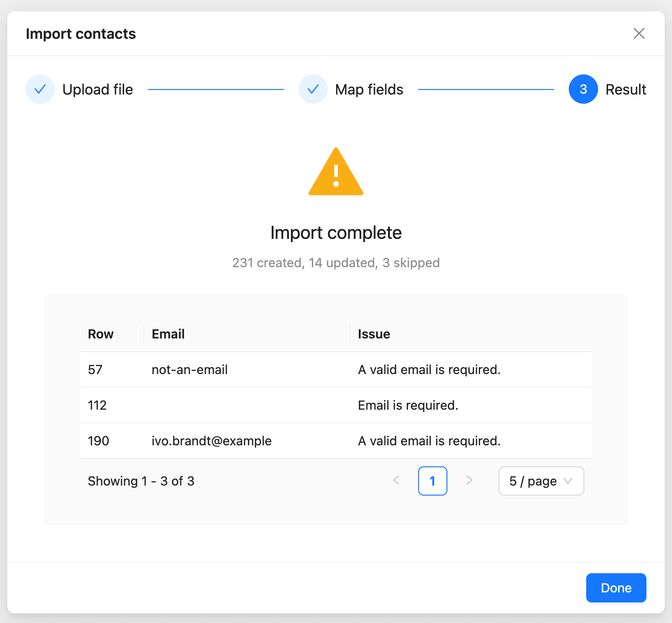Click the Issue column header
Screen dimensions: 672x623
click(x=471, y=334)
